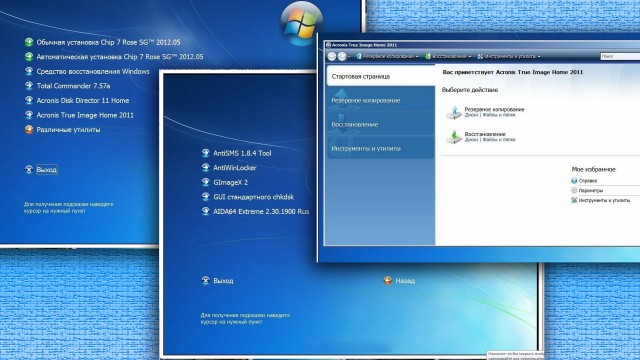This screenshot has height=360, width=640.
Task: Click the restore drive icon with green arrow
Action: point(453,137)
